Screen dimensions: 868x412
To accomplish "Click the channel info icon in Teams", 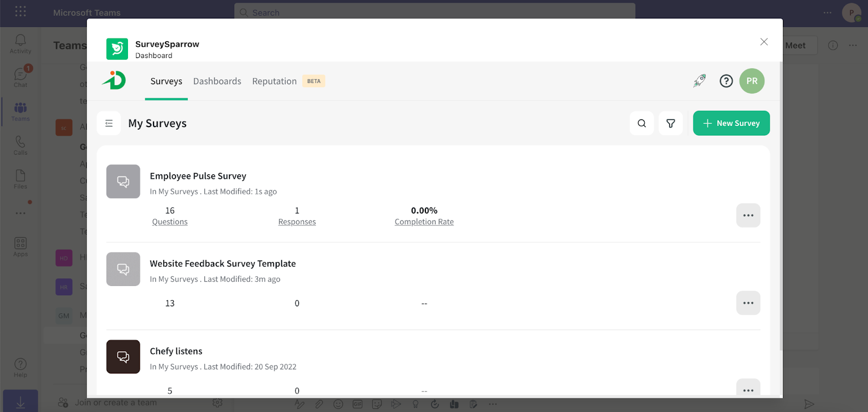I will [x=833, y=46].
